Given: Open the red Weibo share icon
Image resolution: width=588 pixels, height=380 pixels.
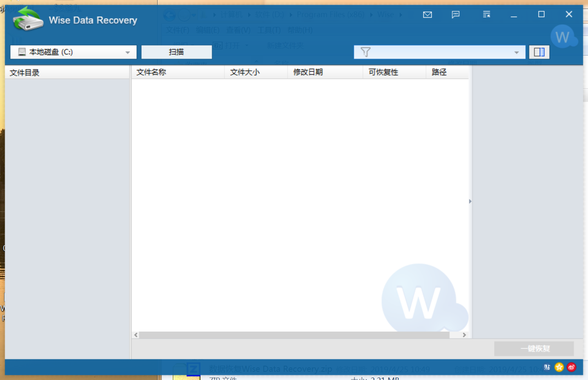Looking at the screenshot, I should [571, 367].
